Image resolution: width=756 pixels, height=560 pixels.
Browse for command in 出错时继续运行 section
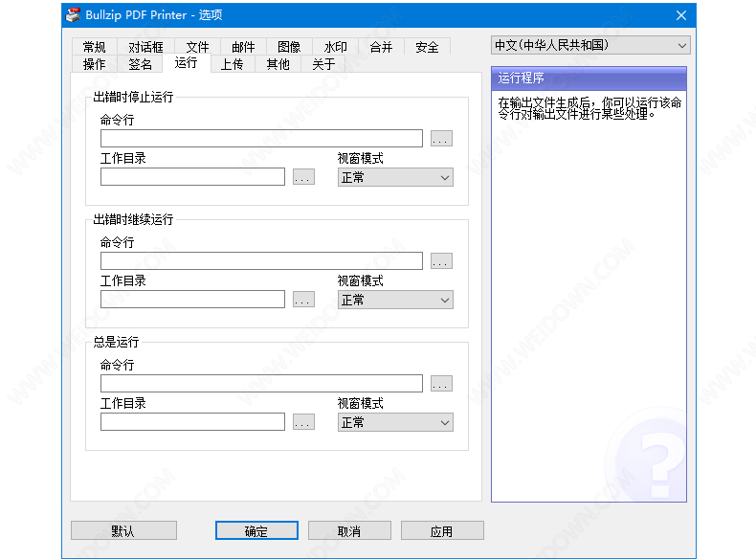pos(441,261)
